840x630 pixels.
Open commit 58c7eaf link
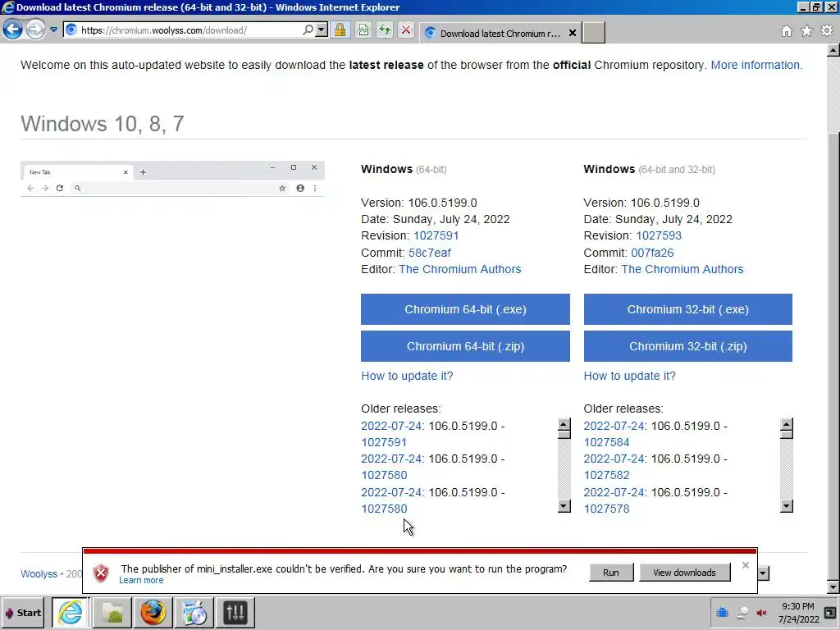(x=430, y=253)
